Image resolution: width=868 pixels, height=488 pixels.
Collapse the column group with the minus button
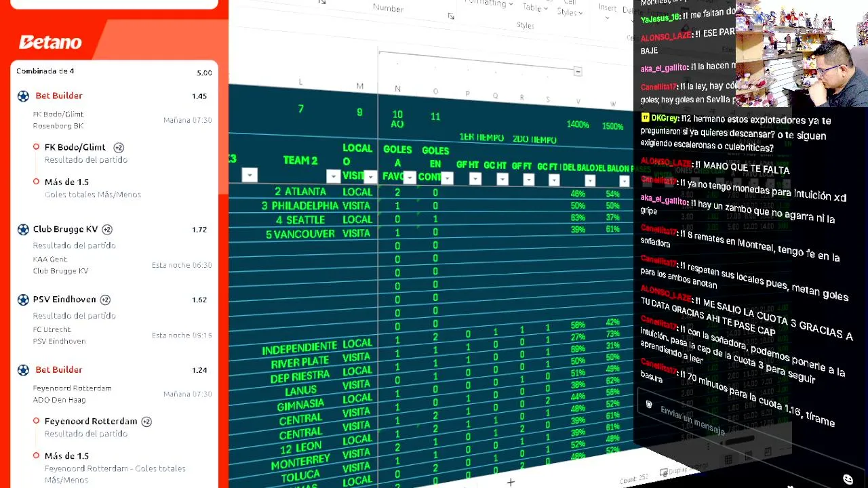coord(578,71)
